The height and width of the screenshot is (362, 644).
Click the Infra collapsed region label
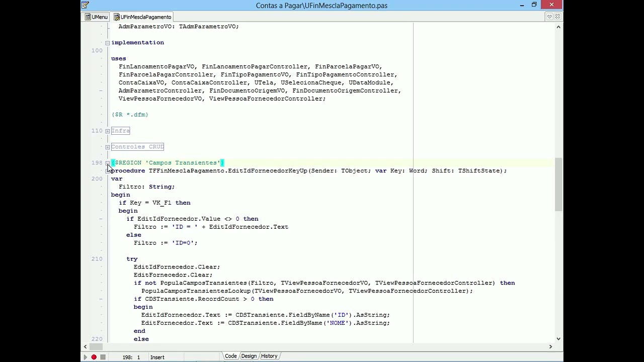click(120, 131)
